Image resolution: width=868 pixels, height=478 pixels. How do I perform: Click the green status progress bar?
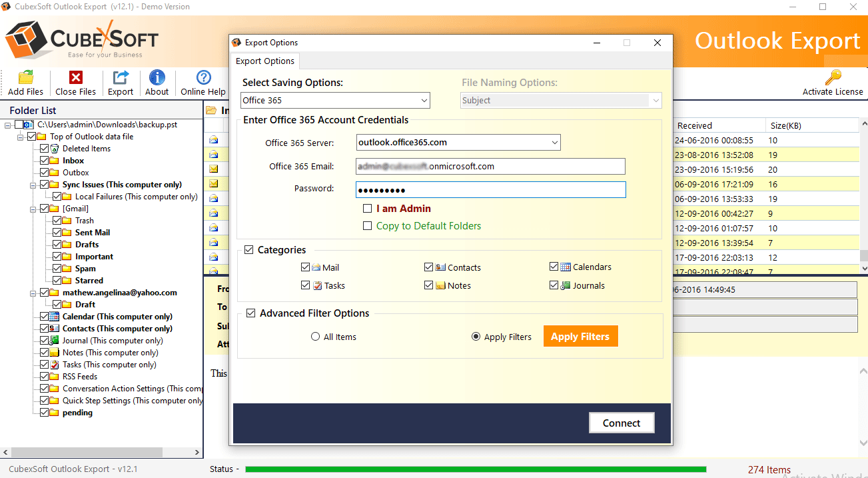tap(476, 469)
